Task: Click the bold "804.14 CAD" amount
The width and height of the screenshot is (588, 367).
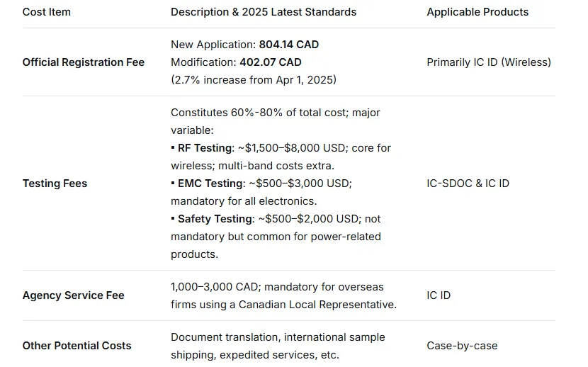Action: [289, 45]
